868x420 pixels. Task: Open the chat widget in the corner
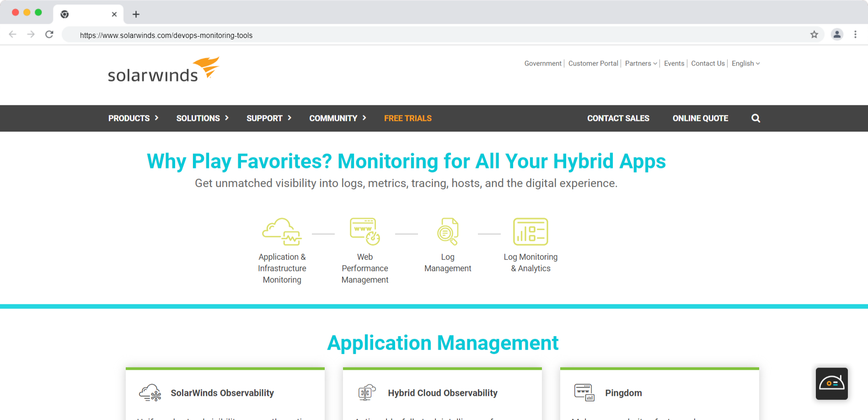(x=831, y=383)
